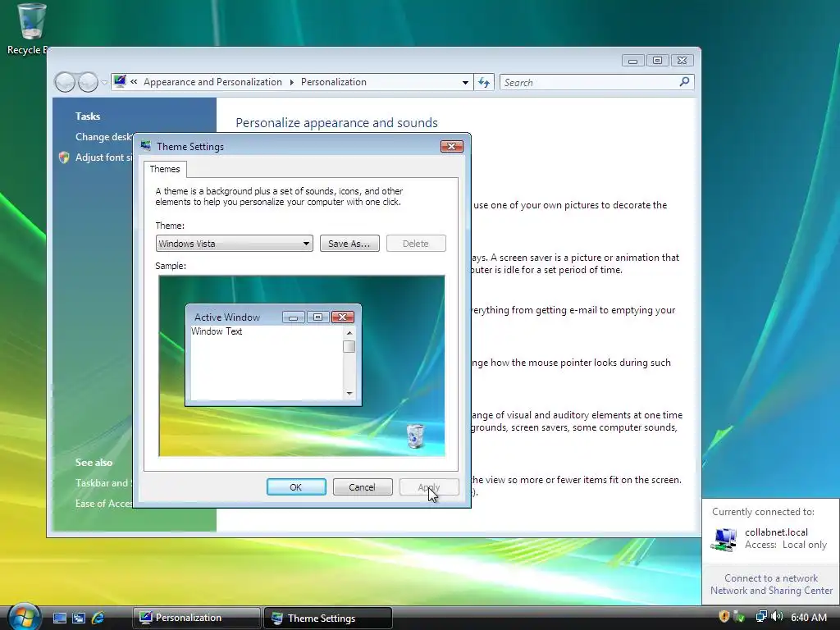Screen dimensions: 840x630
Task: Open Network and Sharing Center link
Action: pyautogui.click(x=771, y=591)
